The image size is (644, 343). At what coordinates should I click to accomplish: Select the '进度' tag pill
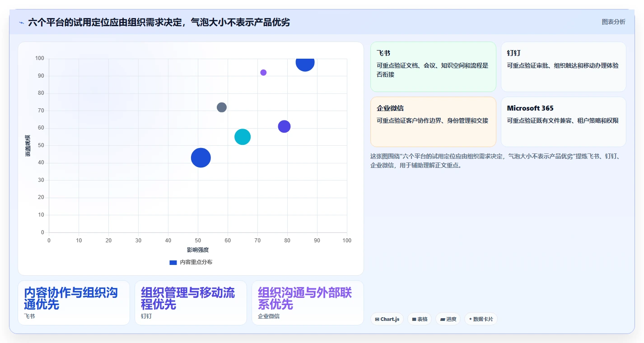[x=448, y=319]
